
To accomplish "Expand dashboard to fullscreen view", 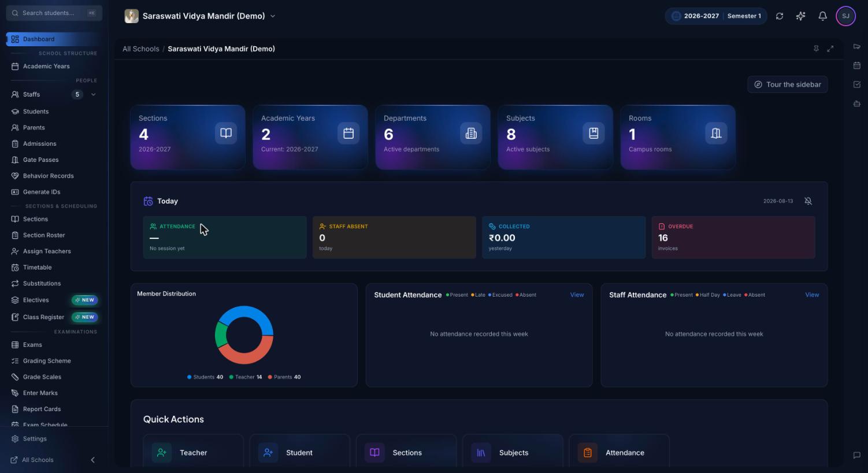I will click(830, 49).
